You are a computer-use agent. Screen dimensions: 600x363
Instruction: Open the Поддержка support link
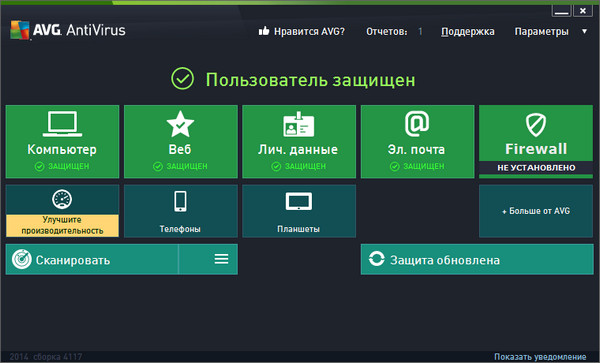[468, 32]
